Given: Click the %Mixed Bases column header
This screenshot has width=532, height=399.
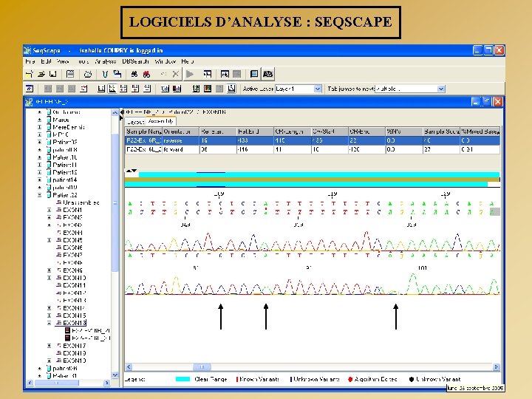Looking at the screenshot, I should pyautogui.click(x=480, y=132).
